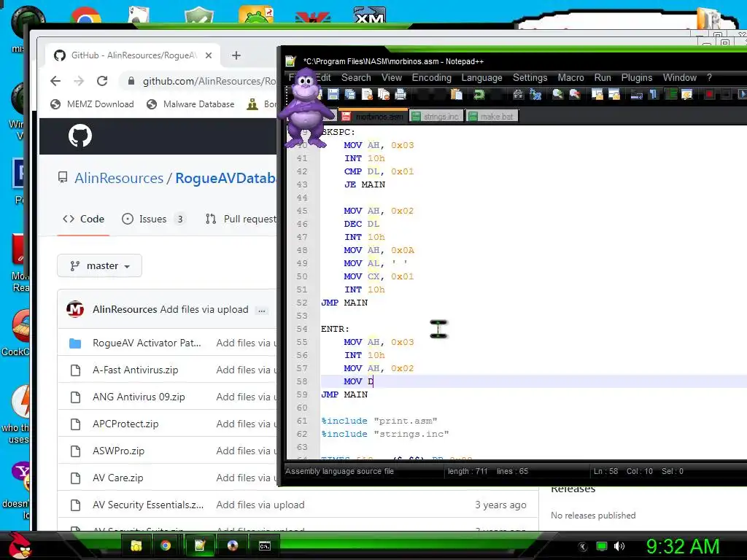The image size is (747, 560).
Task: Expand the master branch dropdown
Action: click(x=99, y=265)
